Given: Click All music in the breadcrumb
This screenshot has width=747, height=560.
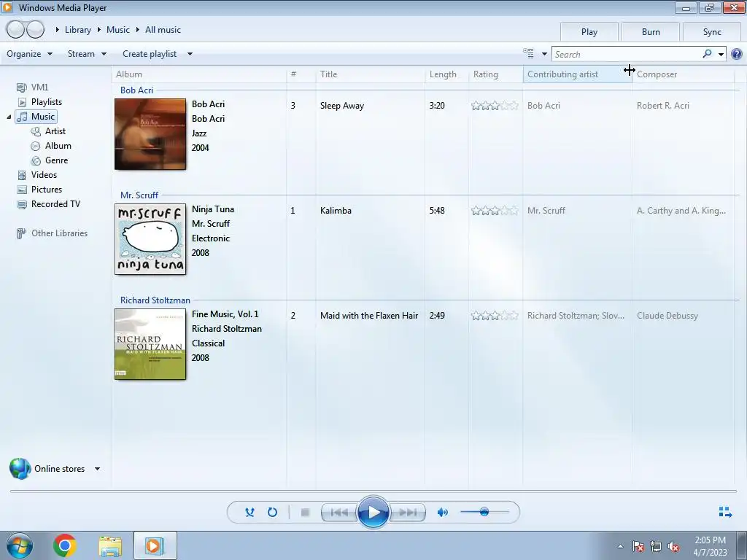Looking at the screenshot, I should 163,29.
